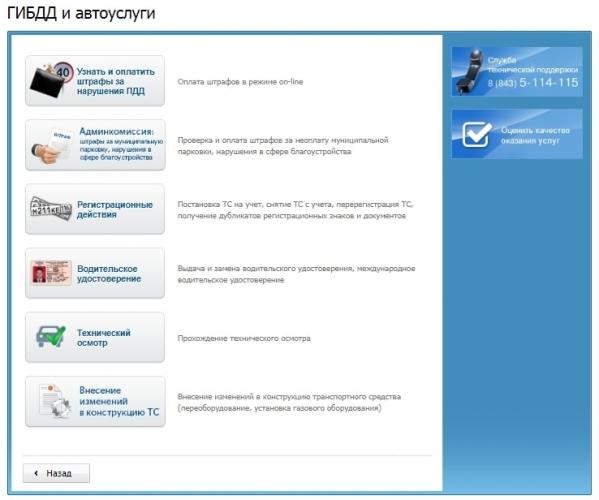Viewport: 599px width, 500px height.
Task: Open 'Узнать и оплатить штрафы за нарушения ПДД'
Action: coord(95,81)
